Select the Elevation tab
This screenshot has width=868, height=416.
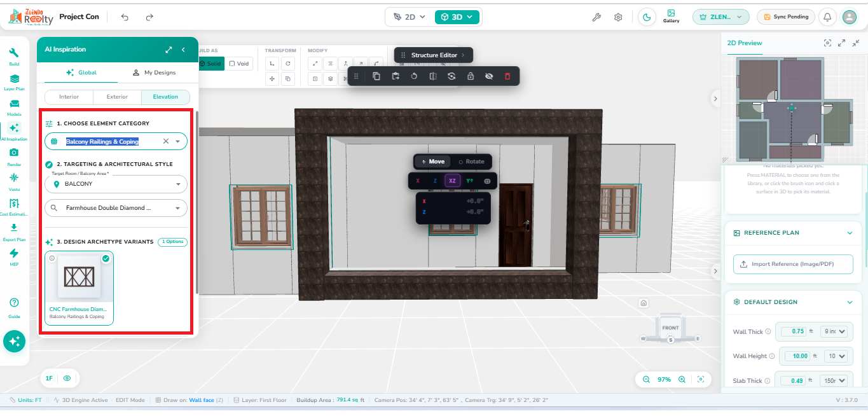(x=165, y=97)
